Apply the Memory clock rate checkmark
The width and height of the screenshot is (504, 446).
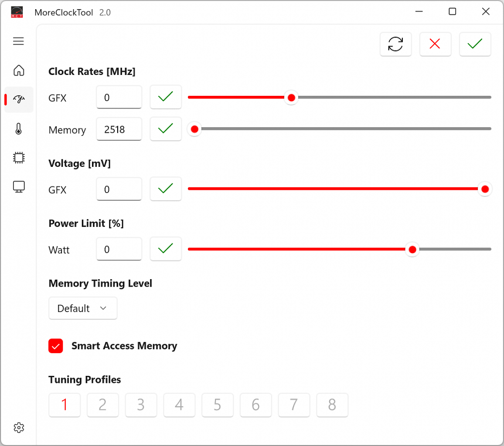click(x=166, y=129)
